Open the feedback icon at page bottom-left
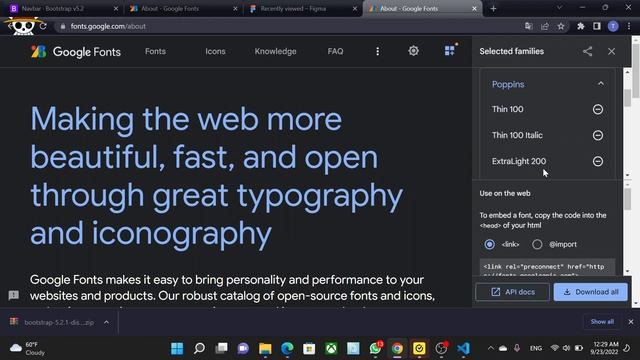The image size is (640, 360). (13, 295)
